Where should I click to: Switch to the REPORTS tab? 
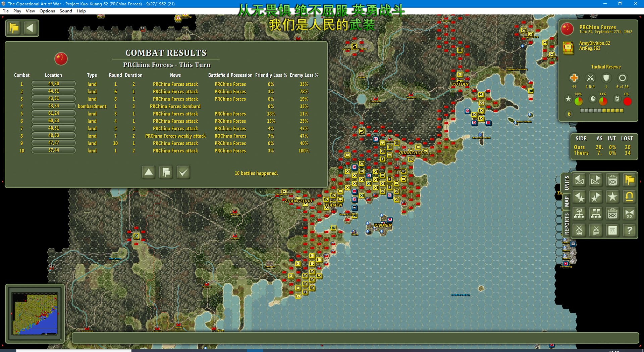point(567,223)
